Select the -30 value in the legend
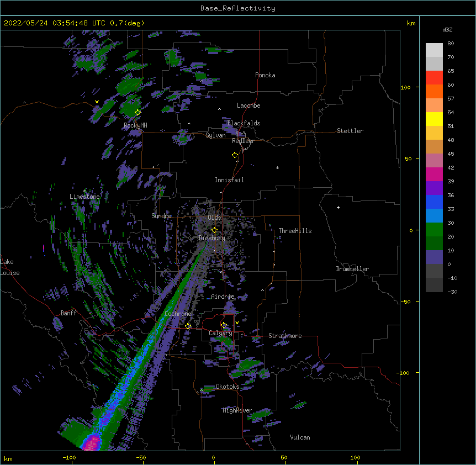Viewport: 476px width, 465px height. pos(452,292)
